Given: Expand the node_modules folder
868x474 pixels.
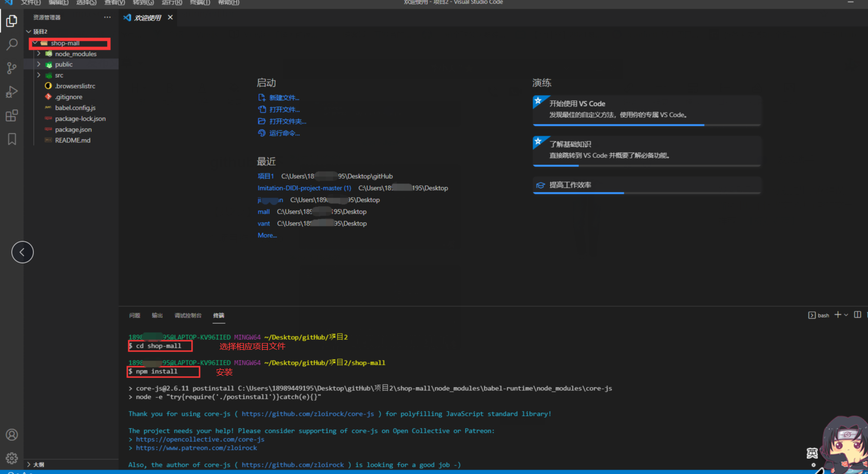Looking at the screenshot, I should [x=38, y=53].
